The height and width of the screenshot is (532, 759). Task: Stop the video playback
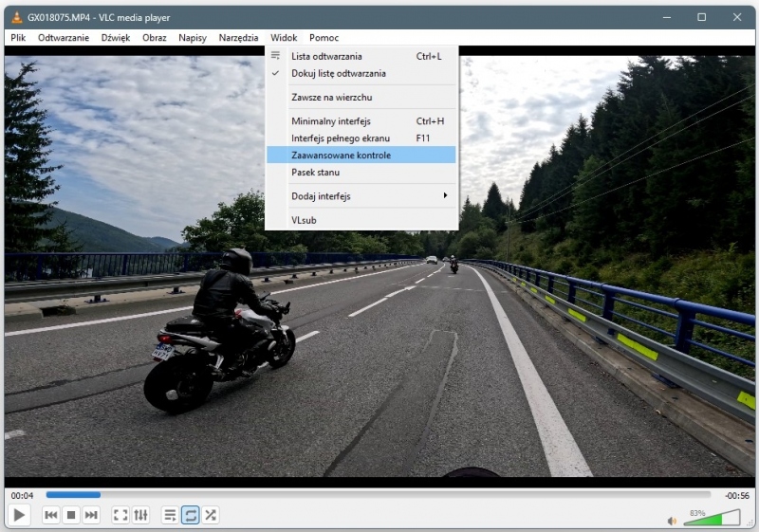coord(71,515)
